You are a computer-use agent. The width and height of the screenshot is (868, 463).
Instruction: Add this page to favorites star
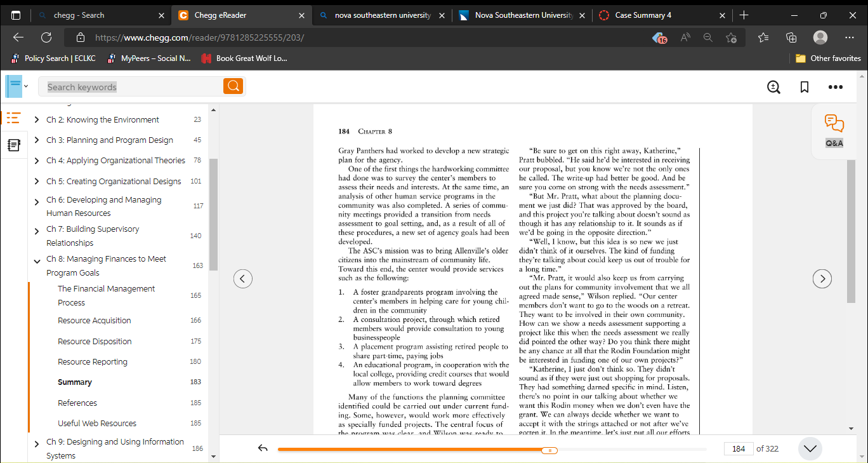(731, 37)
